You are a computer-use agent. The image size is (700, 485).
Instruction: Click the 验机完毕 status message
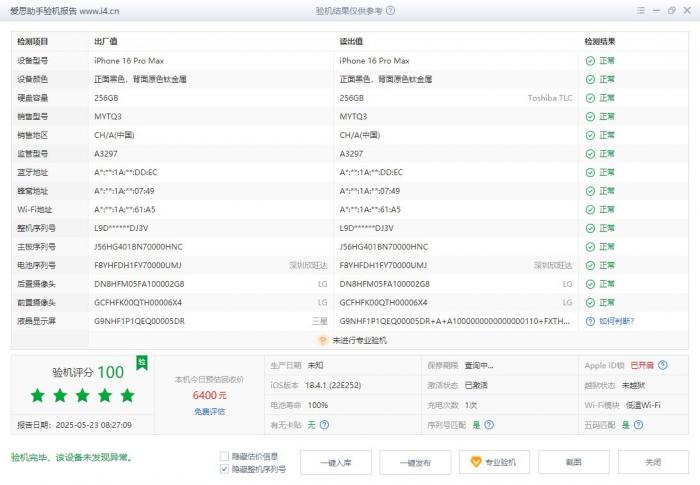pos(71,458)
